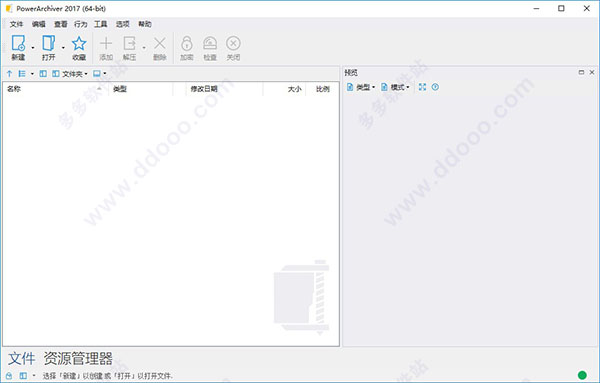Expand the 新建 dropdown arrow
Image resolution: width=600 pixels, height=383 pixels.
pyautogui.click(x=33, y=48)
